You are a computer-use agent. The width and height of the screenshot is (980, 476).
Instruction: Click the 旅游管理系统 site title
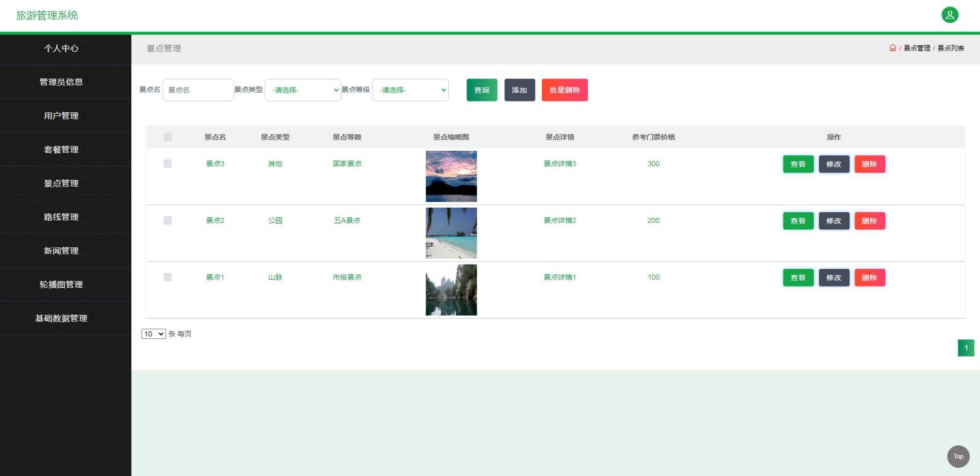[x=47, y=15]
